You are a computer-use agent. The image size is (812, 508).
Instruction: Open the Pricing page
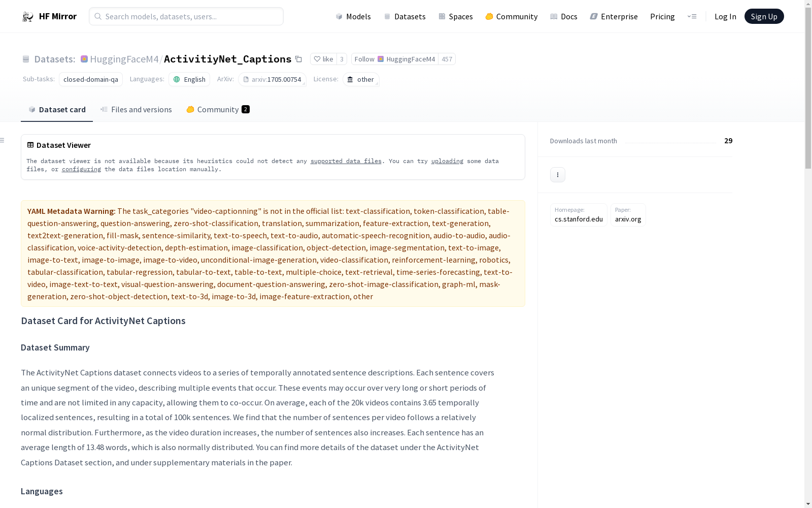pyautogui.click(x=662, y=16)
